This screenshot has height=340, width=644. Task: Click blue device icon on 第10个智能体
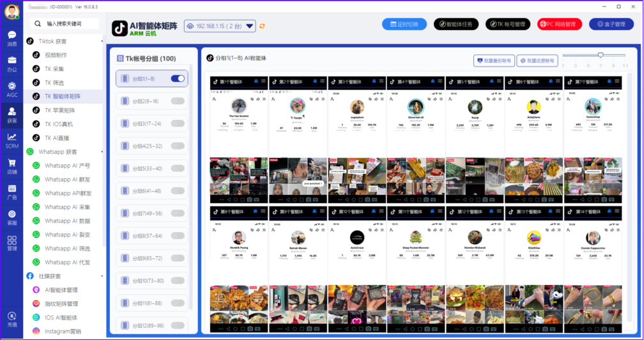click(x=374, y=212)
